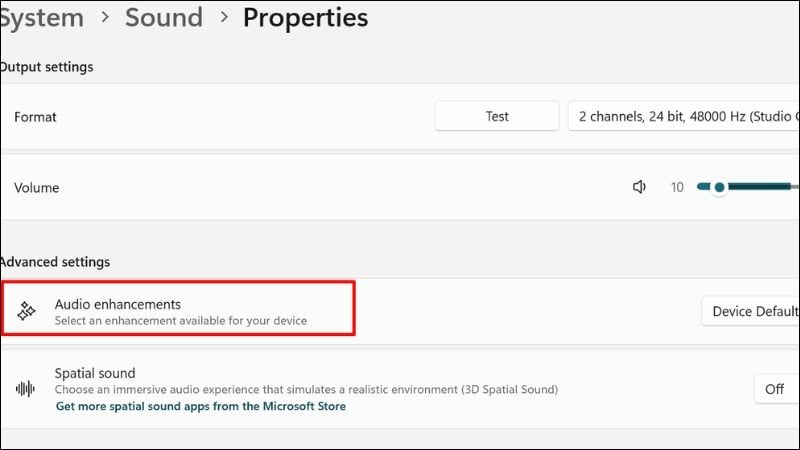
Task: Click 'Select an enhancement available for your device' text
Action: click(x=181, y=320)
